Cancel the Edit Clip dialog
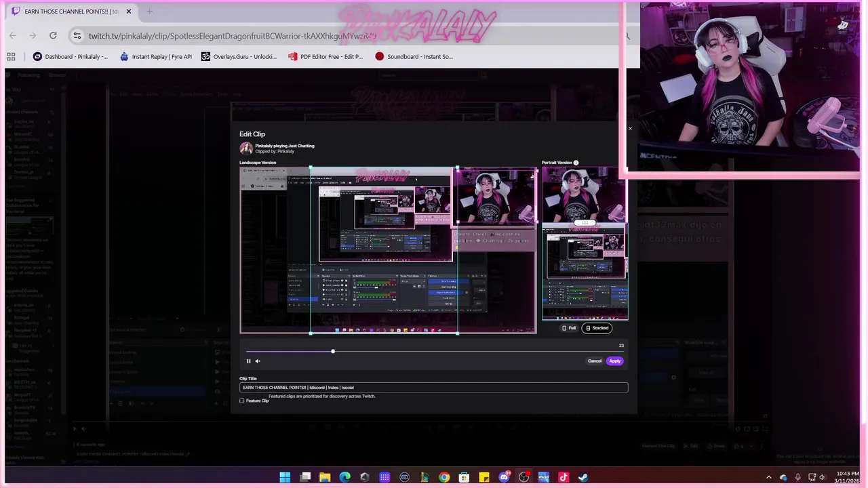Screen dimensions: 868x488 click(x=595, y=361)
